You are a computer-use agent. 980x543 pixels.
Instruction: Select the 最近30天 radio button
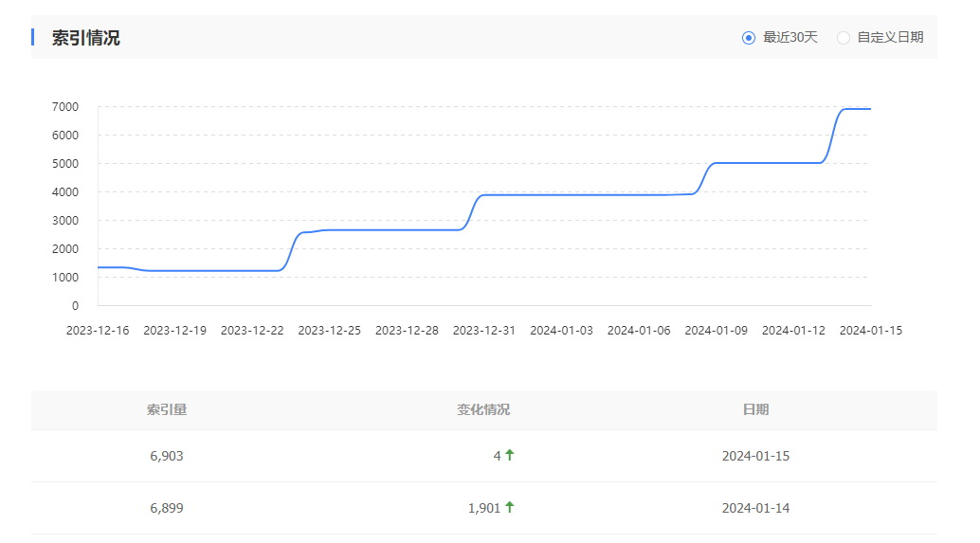[748, 38]
